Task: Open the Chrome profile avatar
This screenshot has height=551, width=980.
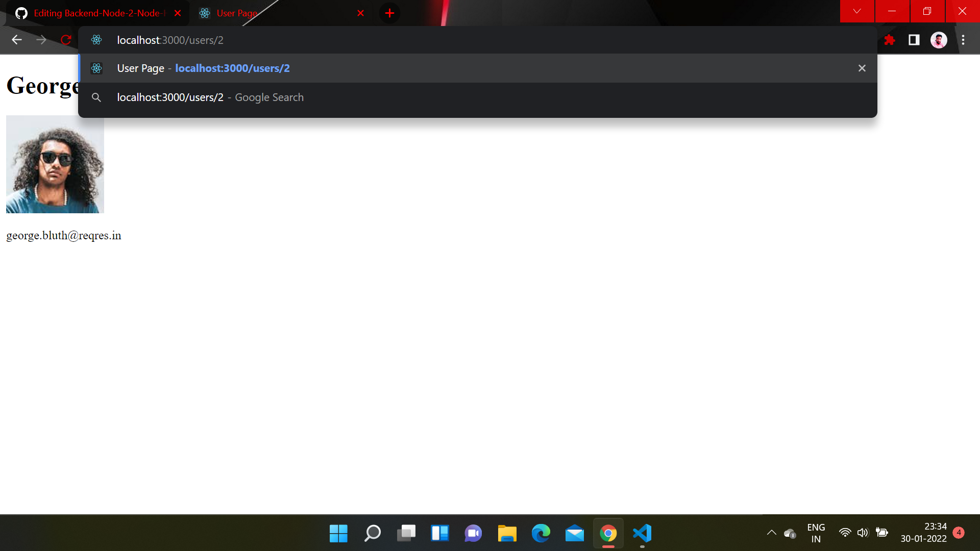Action: pyautogui.click(x=939, y=40)
